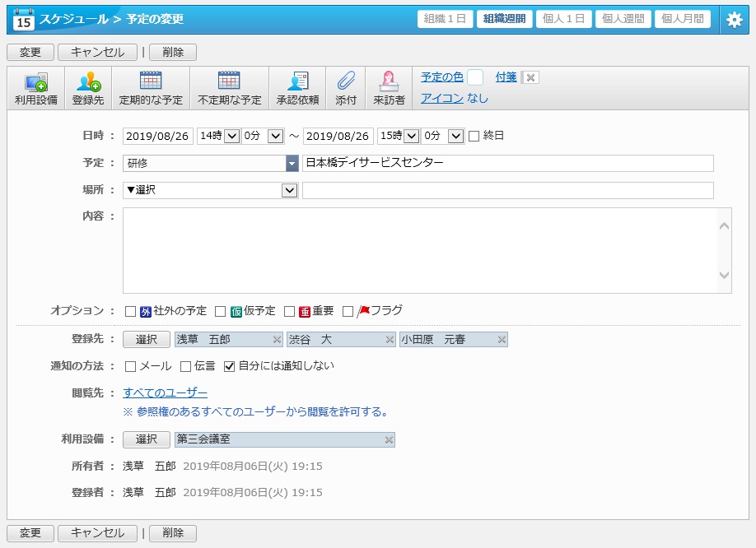
Task: Click the bottom キャンセル button
Action: [97, 533]
